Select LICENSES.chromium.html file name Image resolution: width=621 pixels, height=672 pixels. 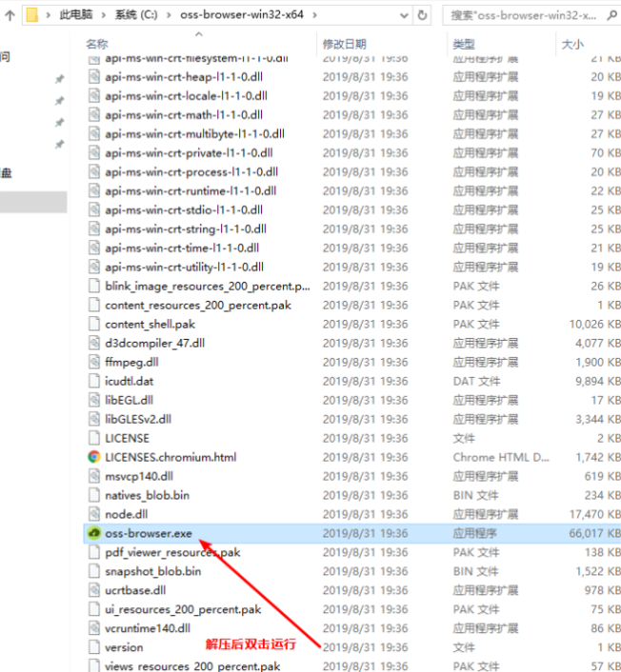[170, 457]
